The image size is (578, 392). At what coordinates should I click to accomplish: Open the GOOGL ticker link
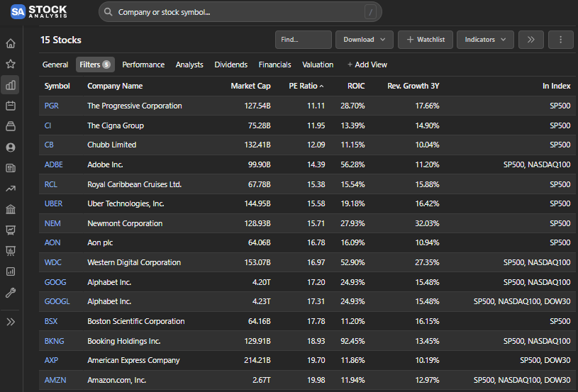pos(57,301)
